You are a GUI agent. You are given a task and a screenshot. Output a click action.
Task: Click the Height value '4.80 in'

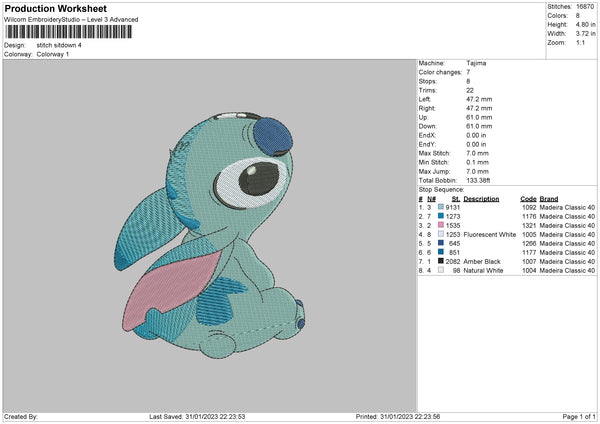(x=585, y=24)
